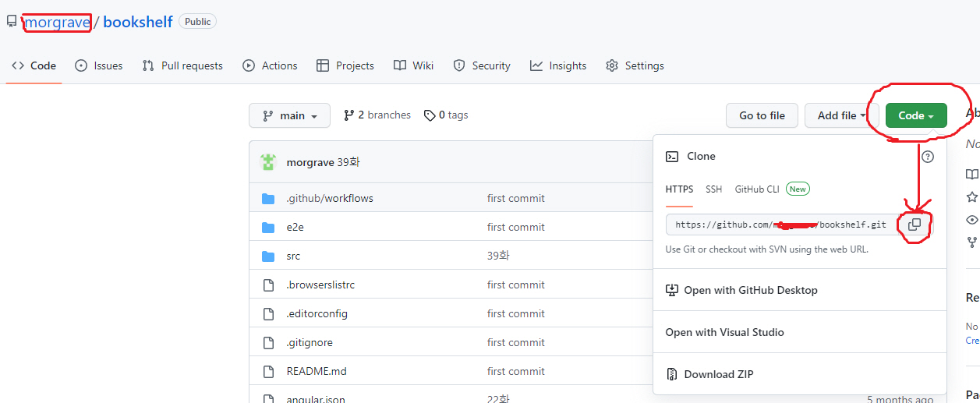
Task: Go to the Actions tab
Action: [x=270, y=65]
